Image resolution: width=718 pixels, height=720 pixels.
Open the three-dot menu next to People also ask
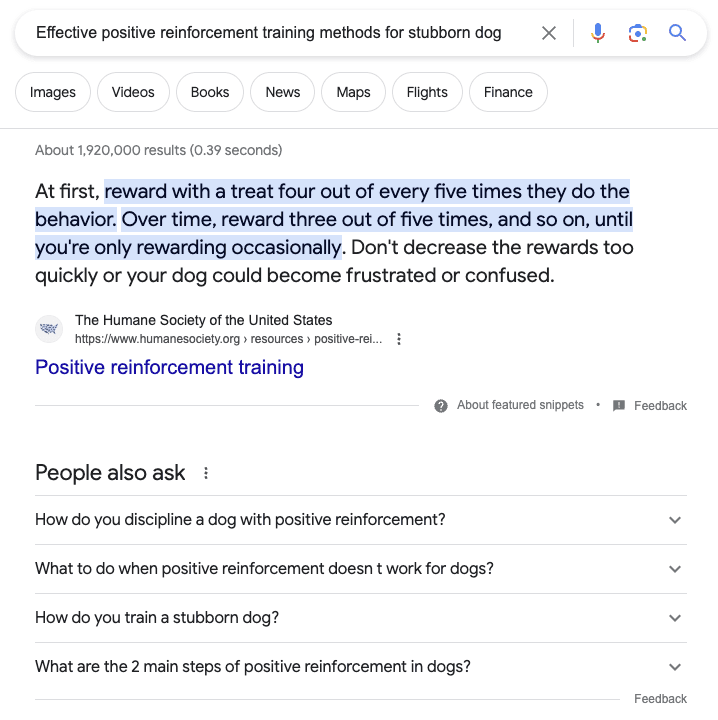point(206,473)
